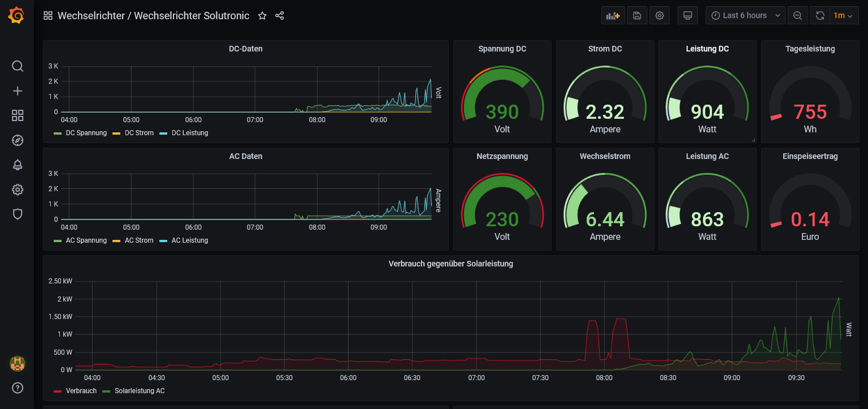Click the Create plus icon in sidebar
This screenshot has width=868, height=409.
(x=18, y=91)
